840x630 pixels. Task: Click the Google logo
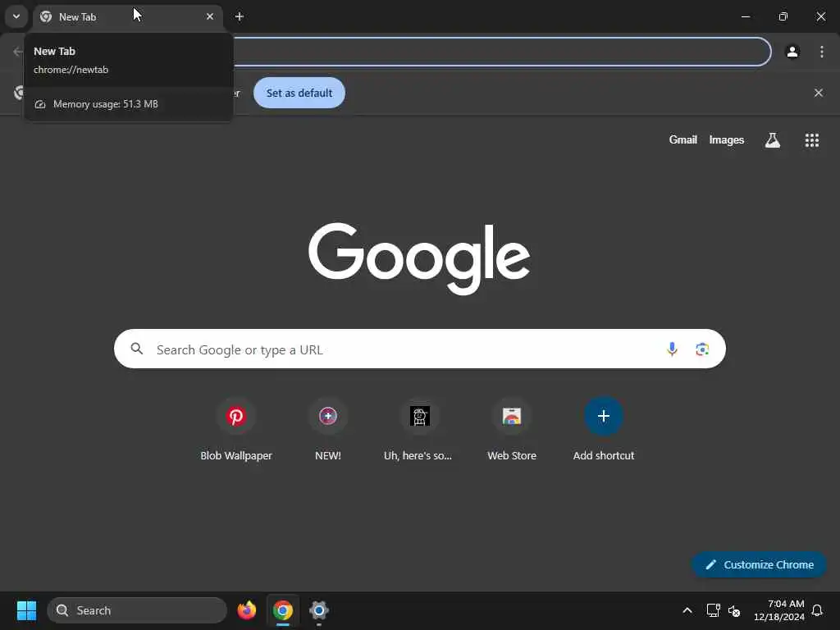coord(419,258)
